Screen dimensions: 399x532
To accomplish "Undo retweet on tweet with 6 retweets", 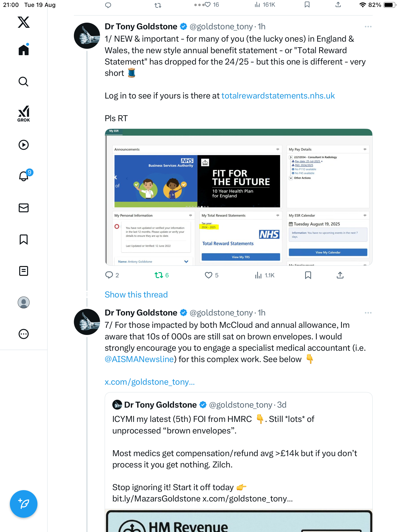I will click(x=159, y=275).
